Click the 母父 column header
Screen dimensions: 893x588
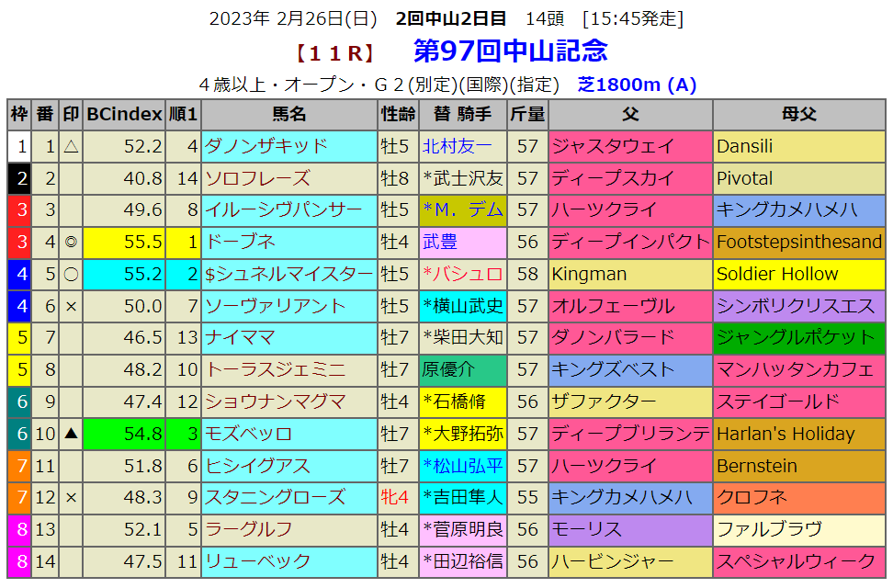point(798,115)
